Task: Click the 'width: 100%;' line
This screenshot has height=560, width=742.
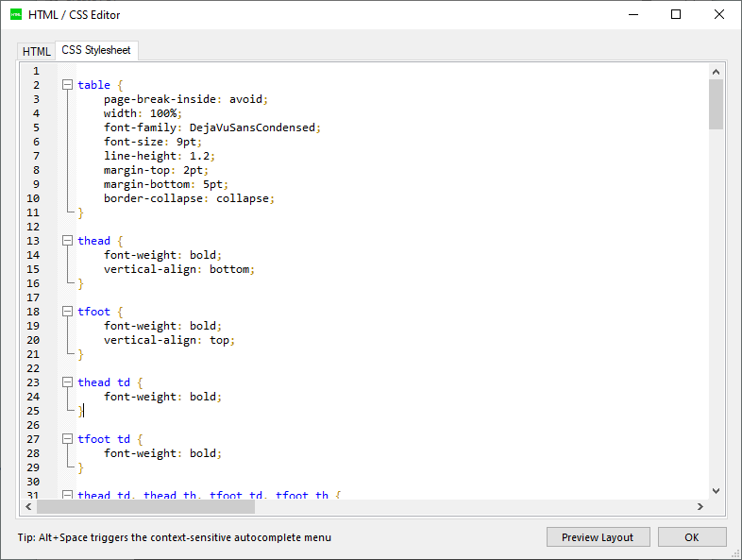Action: pyautogui.click(x=143, y=113)
